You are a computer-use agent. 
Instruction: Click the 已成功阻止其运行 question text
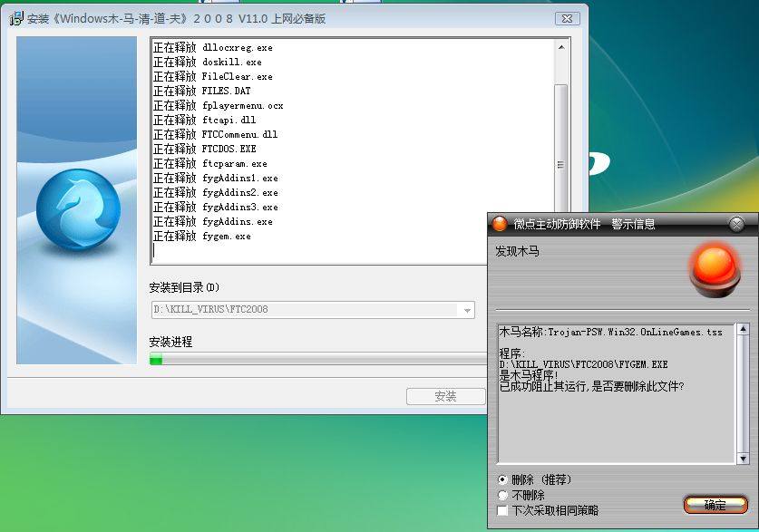[591, 386]
